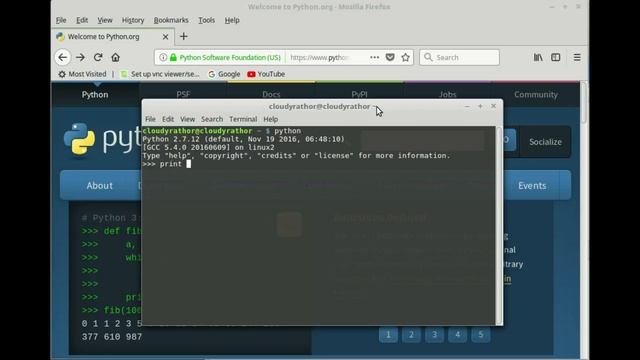Open terminal File menu

click(x=150, y=119)
